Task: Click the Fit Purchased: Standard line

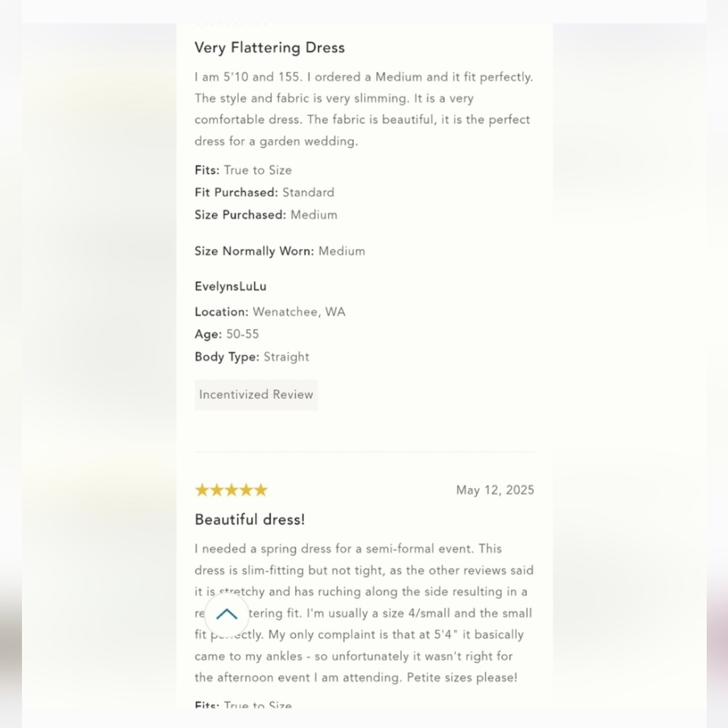Action: pyautogui.click(x=264, y=193)
